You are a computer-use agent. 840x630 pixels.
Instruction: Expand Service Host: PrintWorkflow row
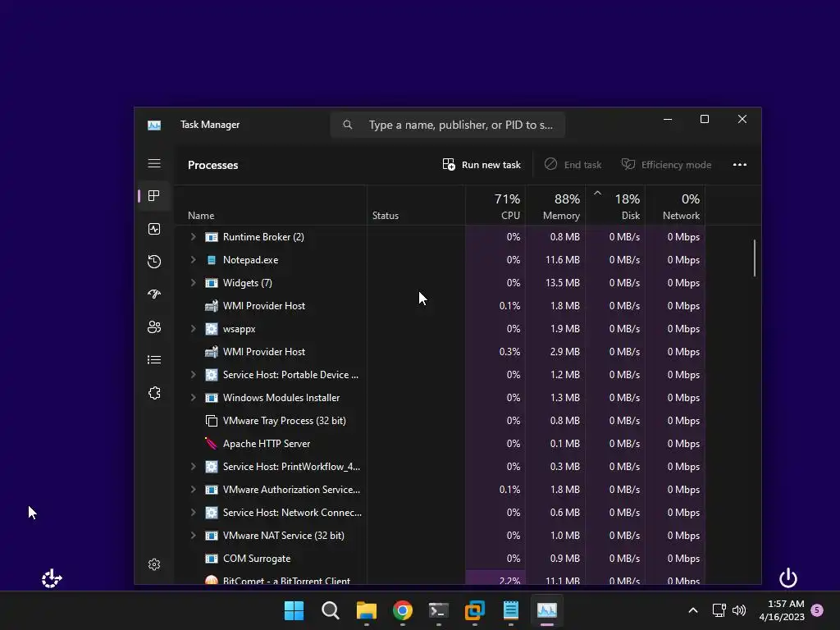194,466
